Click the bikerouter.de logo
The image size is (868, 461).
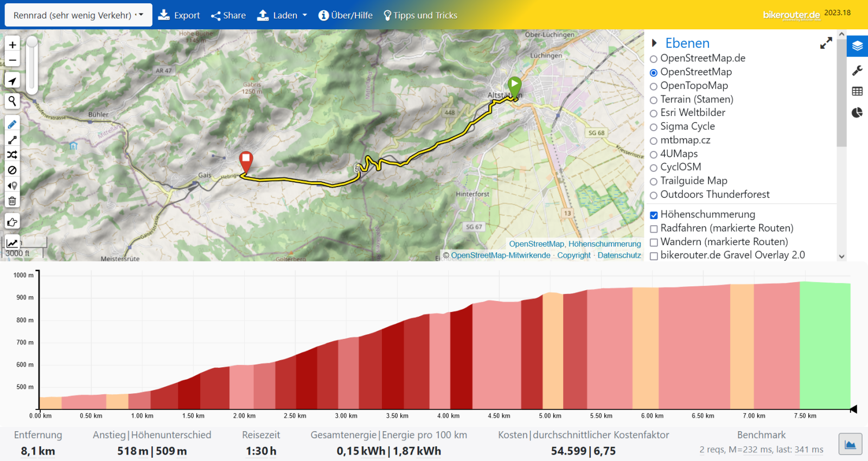point(792,15)
